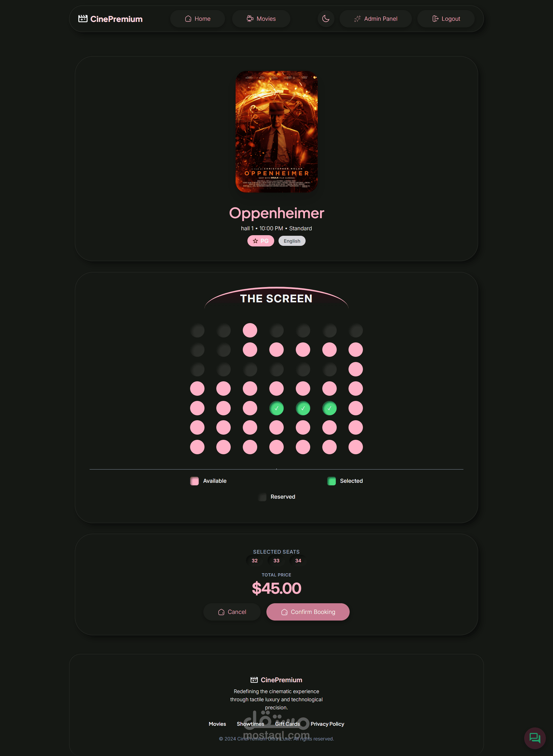This screenshot has width=553, height=756.
Task: Toggle dark mode with the moon icon
Action: (326, 19)
